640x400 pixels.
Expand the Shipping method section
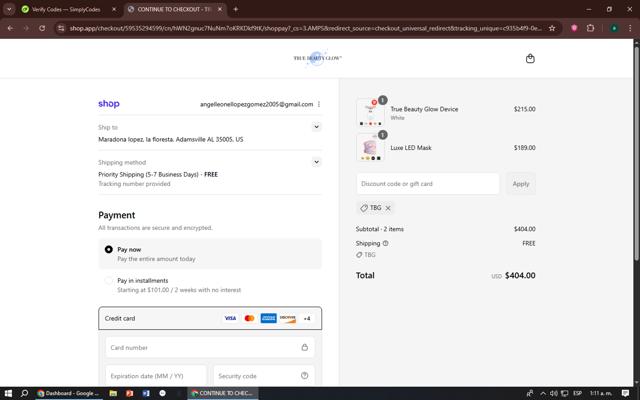(316, 162)
